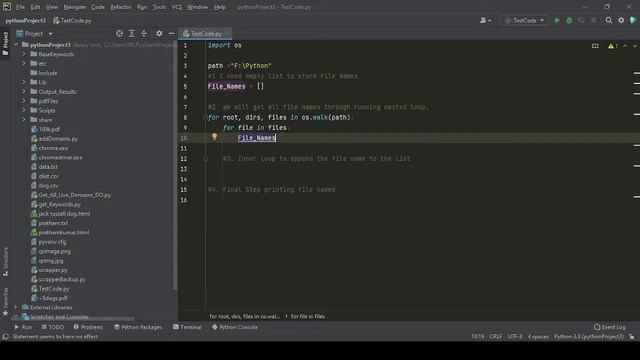This screenshot has width=640, height=360.
Task: Expand the Output_Results folder
Action: [x=24, y=92]
